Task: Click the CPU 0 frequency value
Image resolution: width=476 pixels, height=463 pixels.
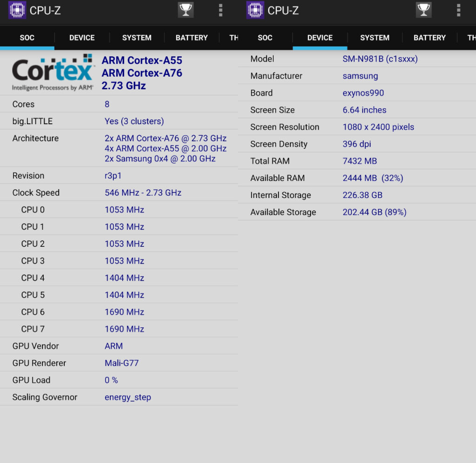Action: pos(124,210)
